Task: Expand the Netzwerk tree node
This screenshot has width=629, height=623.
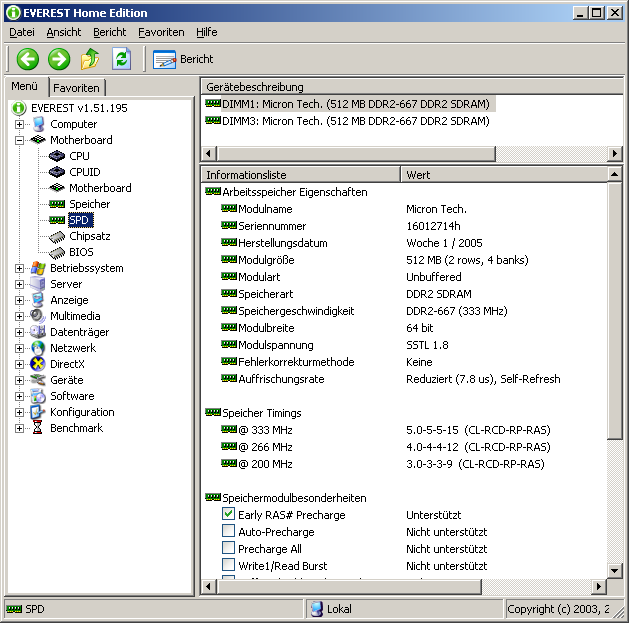Action: point(19,349)
